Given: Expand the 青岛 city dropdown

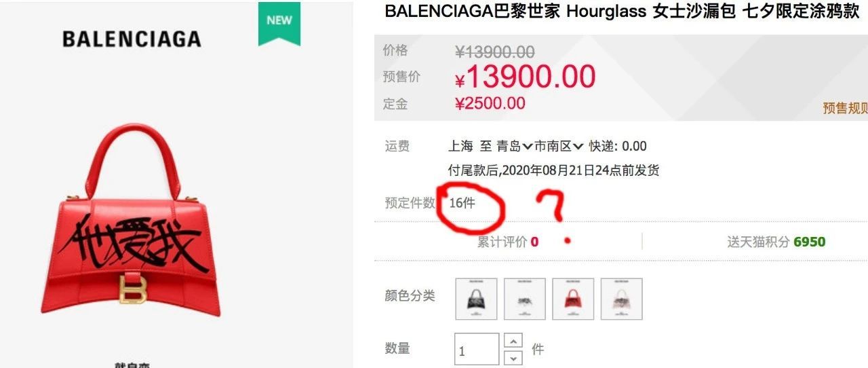Looking at the screenshot, I should coord(515,146).
